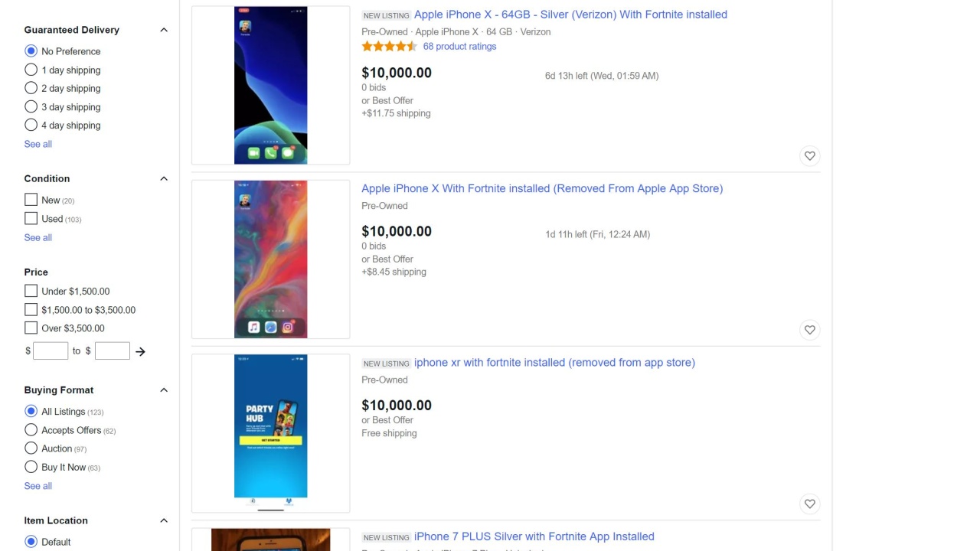Check the New condition checkbox
Image resolution: width=980 pixels, height=551 pixels.
[x=31, y=200]
